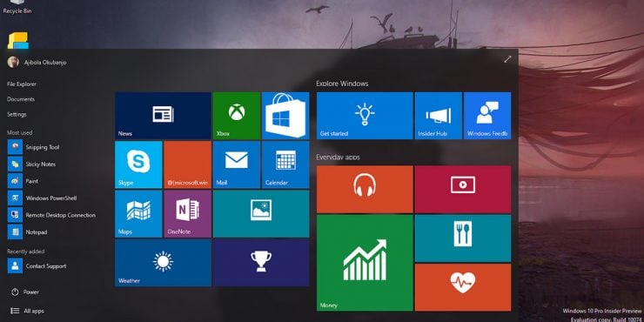Launch the Store shopping bag tile
This screenshot has height=322, width=644.
coord(285,116)
